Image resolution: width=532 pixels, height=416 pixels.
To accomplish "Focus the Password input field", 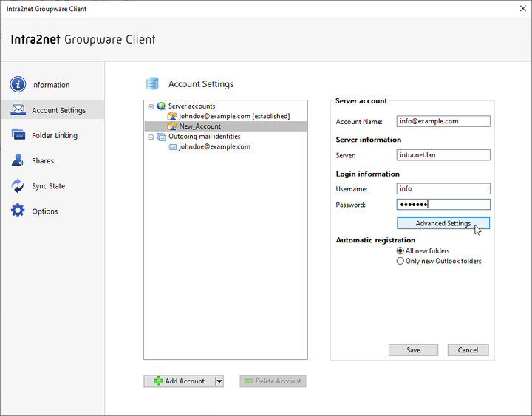I will point(443,204).
